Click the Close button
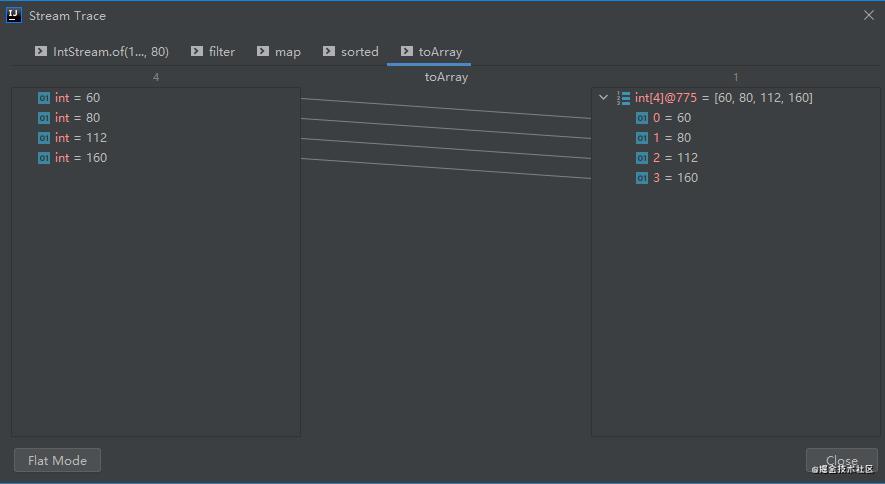 click(x=842, y=460)
